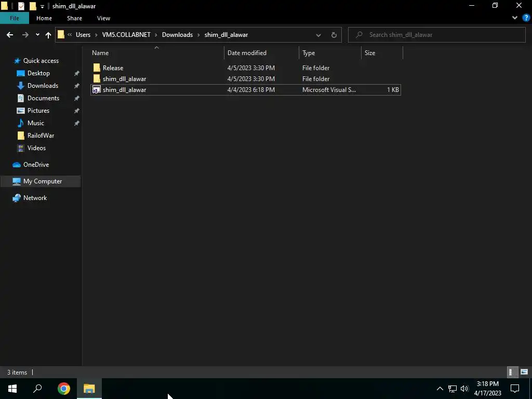The height and width of the screenshot is (399, 532).
Task: Refresh the current folder view
Action: coord(334,35)
